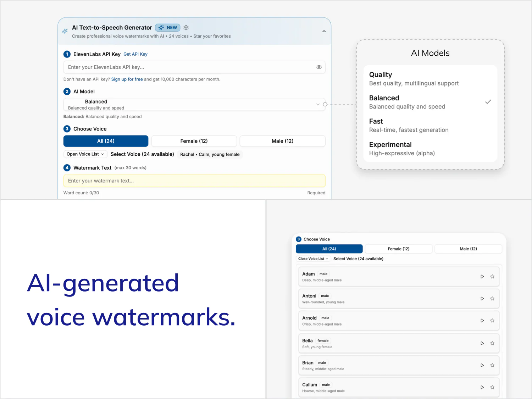
Task: Play Bella voice preview
Action: click(482, 343)
